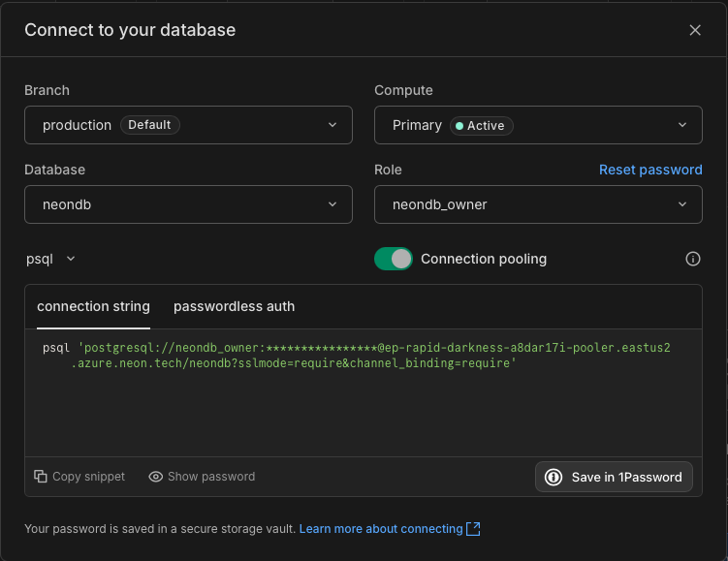728x561 pixels.
Task: Click the Copy snippet label
Action: tap(88, 477)
